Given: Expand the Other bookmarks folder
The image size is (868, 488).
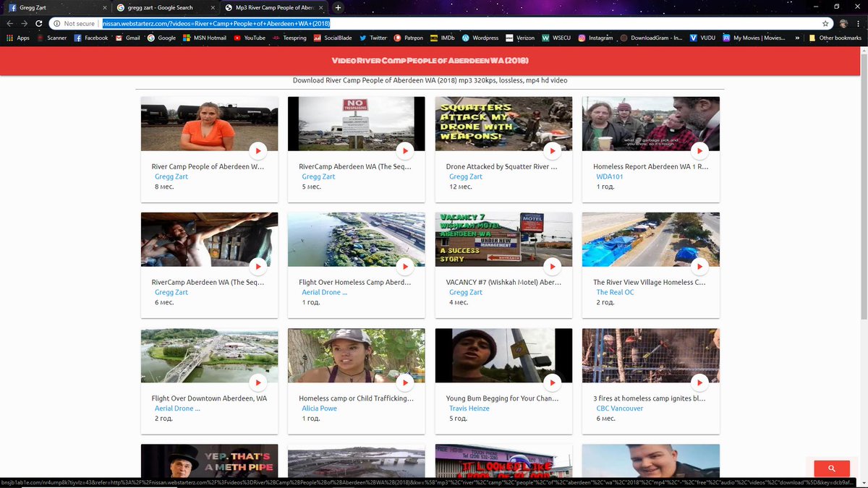Looking at the screenshot, I should click(835, 38).
